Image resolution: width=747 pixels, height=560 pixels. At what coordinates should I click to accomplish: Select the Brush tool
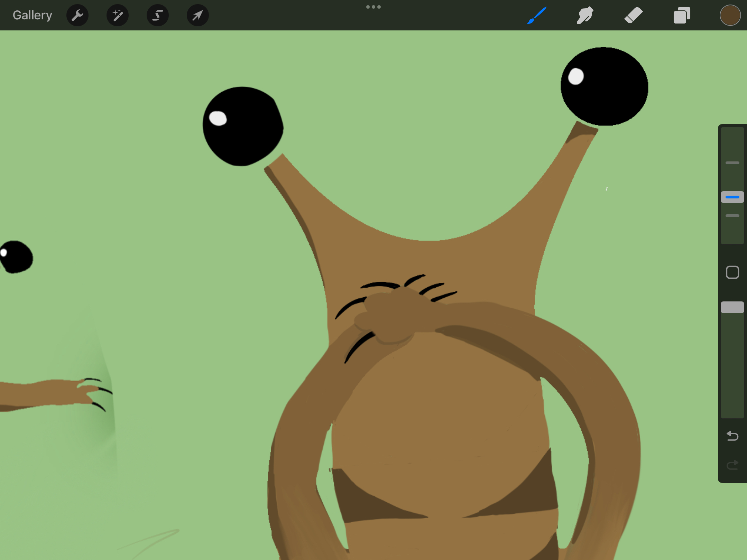537,15
